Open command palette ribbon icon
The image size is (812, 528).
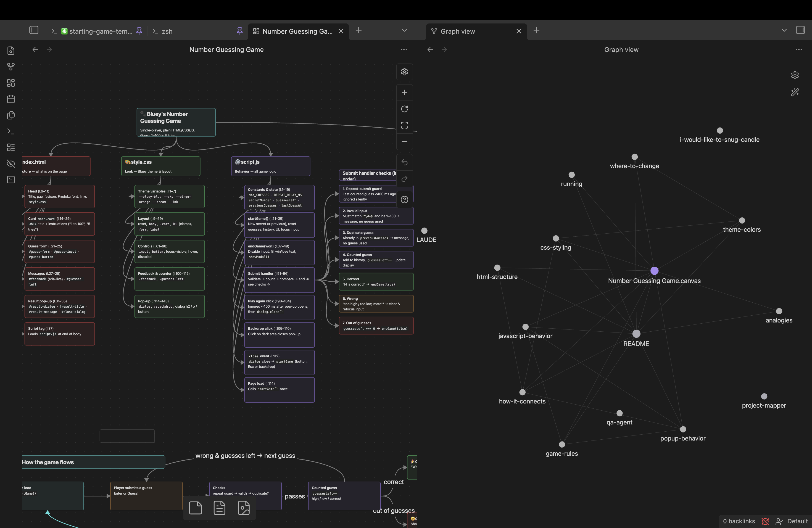tap(11, 131)
